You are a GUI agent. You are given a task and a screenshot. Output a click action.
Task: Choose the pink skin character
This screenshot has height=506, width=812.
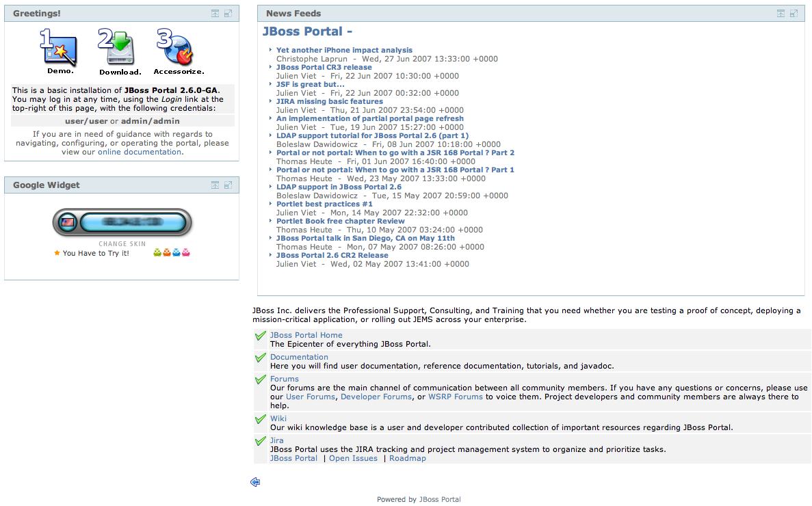(x=185, y=253)
